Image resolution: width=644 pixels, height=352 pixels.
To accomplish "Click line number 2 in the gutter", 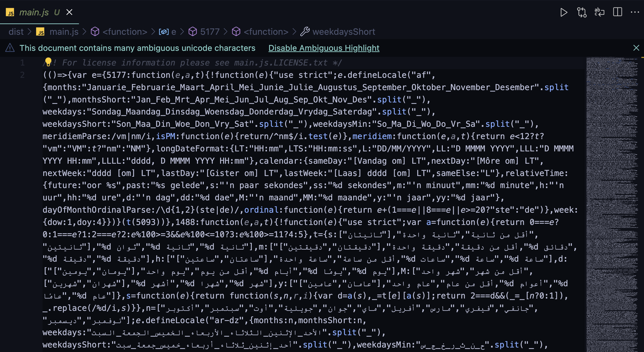I will (22, 75).
